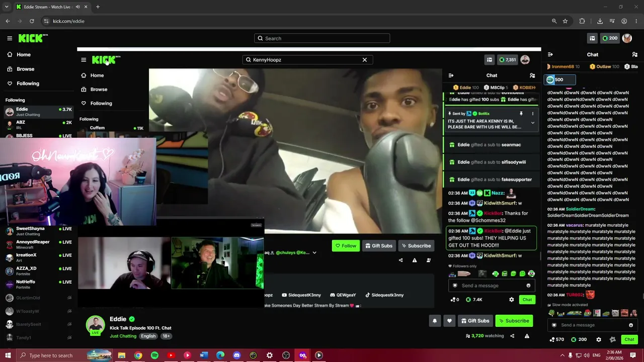The width and height of the screenshot is (644, 362).
Task: Click Gift Subs below Eddie's stream
Action: click(475, 321)
